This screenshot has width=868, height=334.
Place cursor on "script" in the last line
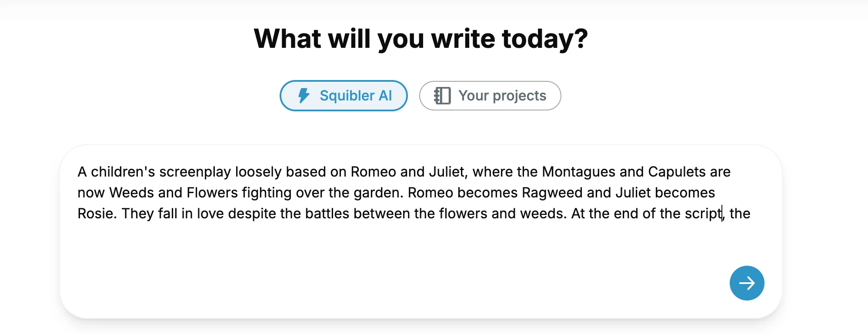click(702, 214)
